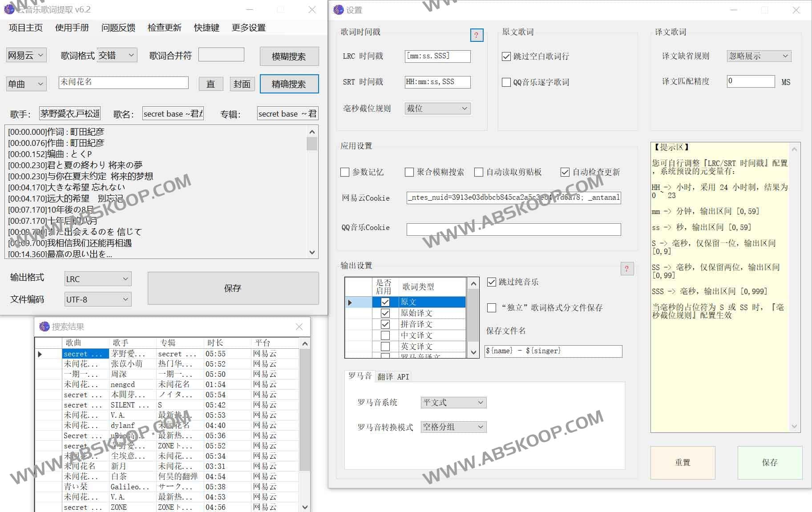Click the help question mark beside 输出设置

point(626,269)
